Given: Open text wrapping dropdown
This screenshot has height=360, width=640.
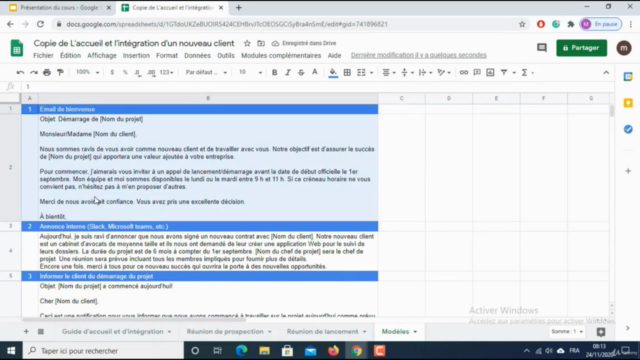Looking at the screenshot, I should (425, 73).
